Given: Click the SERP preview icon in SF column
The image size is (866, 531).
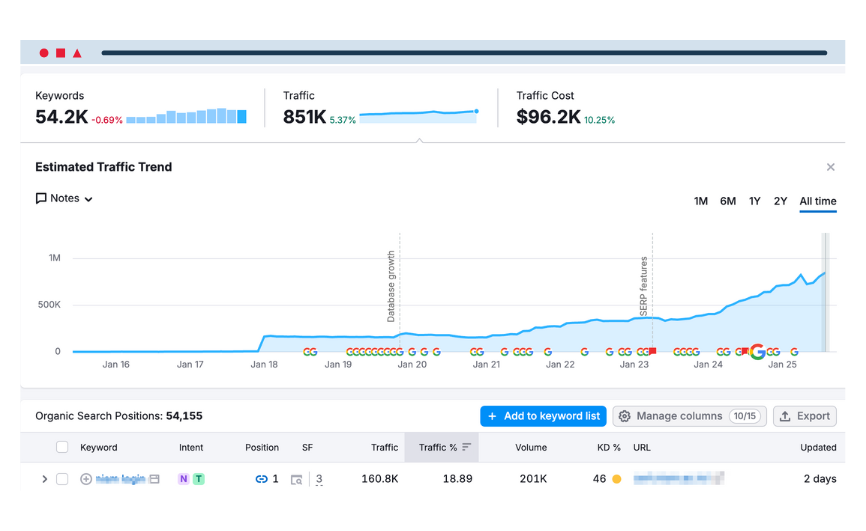Looking at the screenshot, I should click(296, 480).
